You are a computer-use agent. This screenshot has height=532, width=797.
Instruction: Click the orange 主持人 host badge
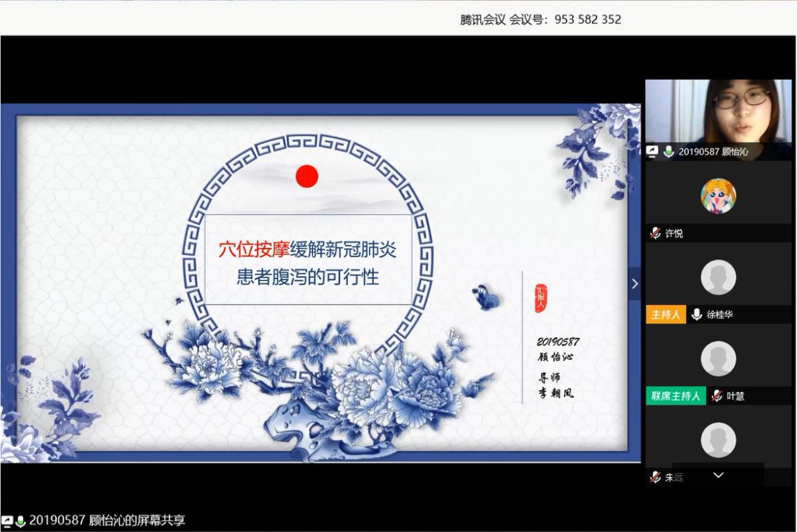[x=666, y=314]
